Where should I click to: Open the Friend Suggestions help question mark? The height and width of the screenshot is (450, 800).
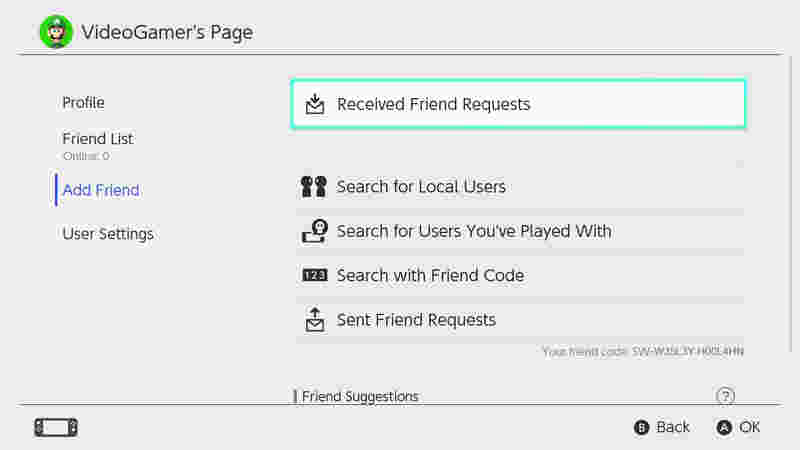click(725, 395)
